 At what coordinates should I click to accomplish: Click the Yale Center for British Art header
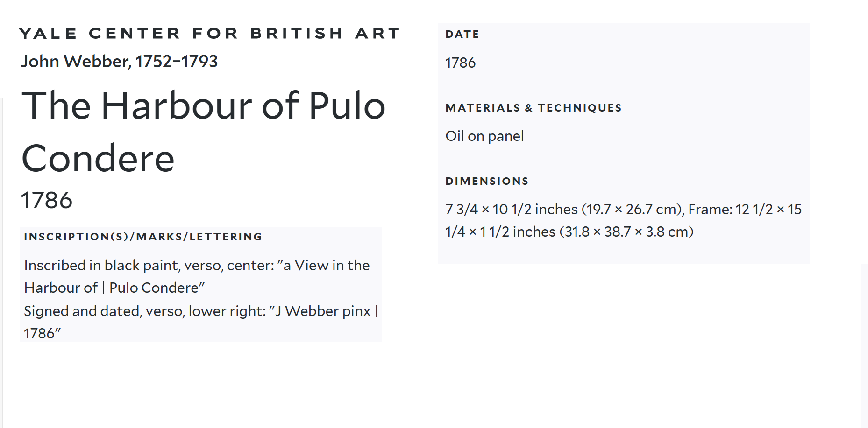tap(209, 34)
